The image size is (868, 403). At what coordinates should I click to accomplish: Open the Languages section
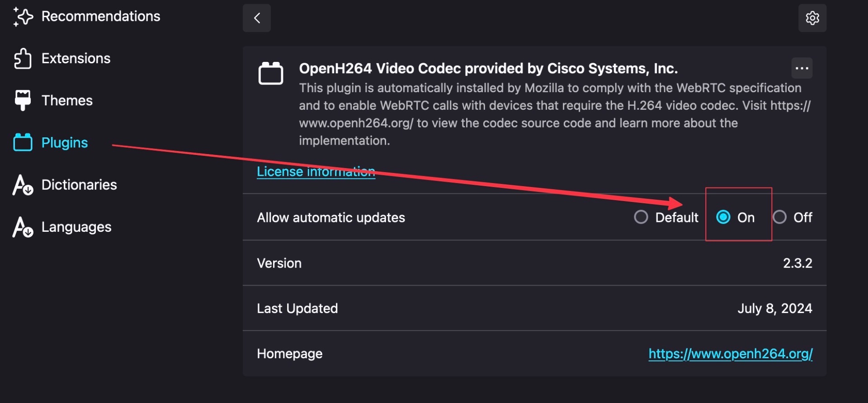[x=76, y=227]
